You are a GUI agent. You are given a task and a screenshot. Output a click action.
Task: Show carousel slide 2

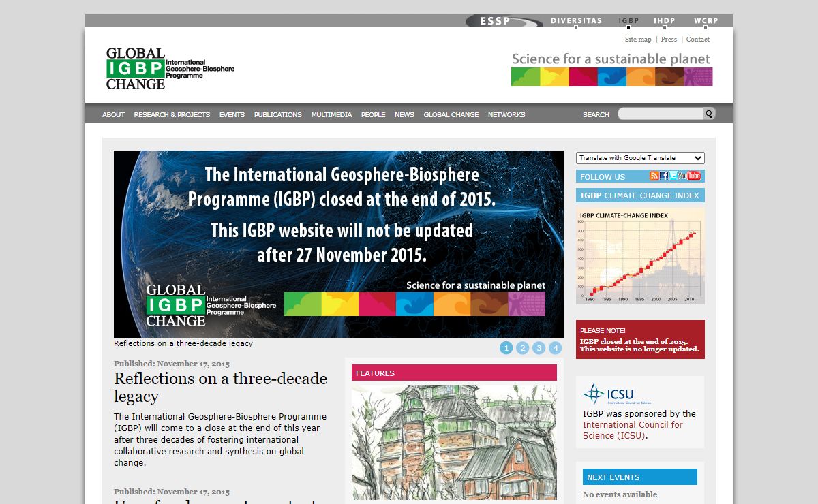click(522, 348)
